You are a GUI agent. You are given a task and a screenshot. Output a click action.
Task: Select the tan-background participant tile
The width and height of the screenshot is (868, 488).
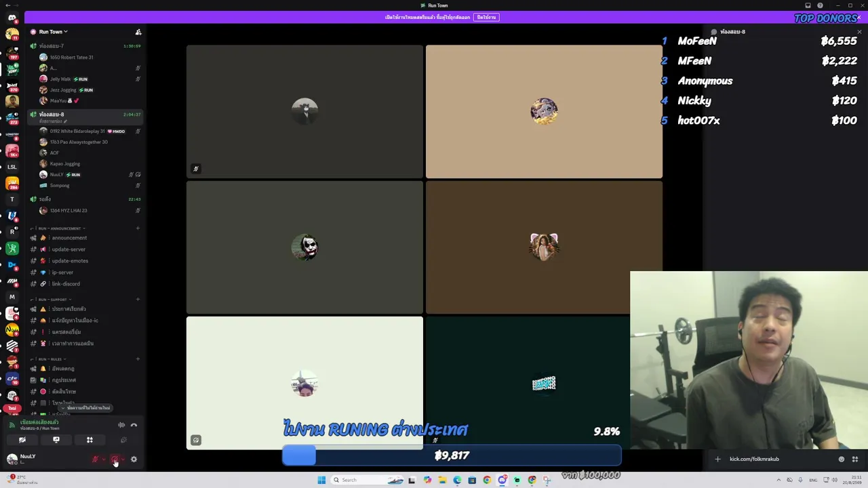click(544, 112)
